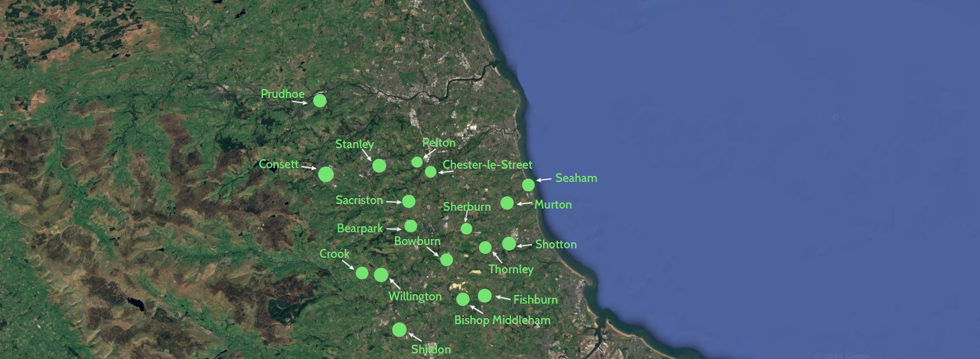Click the Bowburn location marker
Viewport: 980px width, 359px height.
446,259
